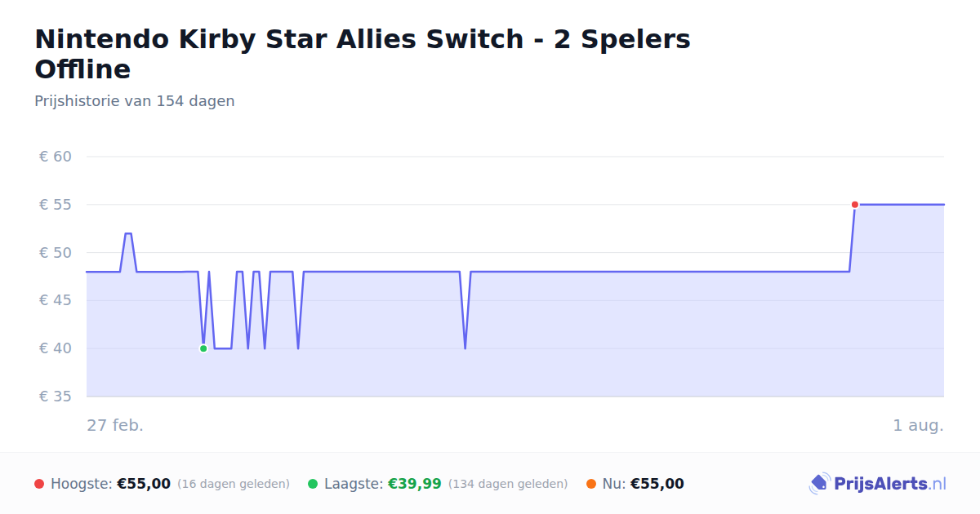Click the orange Nu legend dot
Screen dimensions: 980x514
(x=591, y=484)
